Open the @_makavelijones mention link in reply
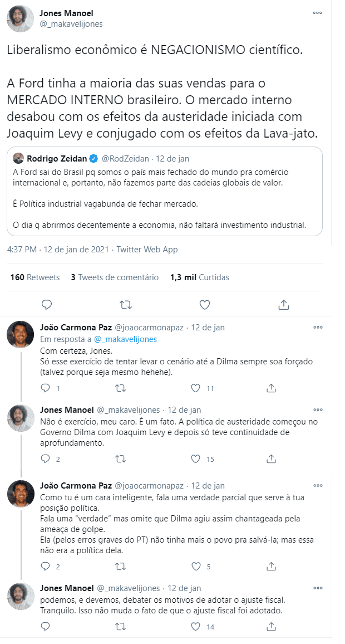This screenshot has width=345, height=644. pyautogui.click(x=125, y=339)
